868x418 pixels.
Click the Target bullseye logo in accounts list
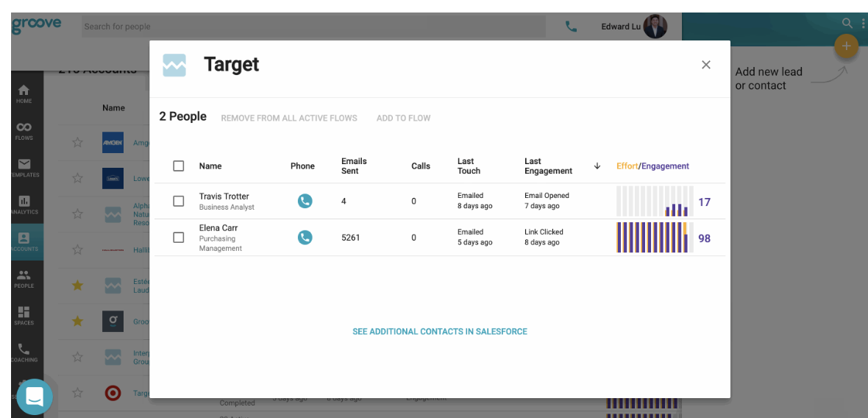click(x=113, y=393)
